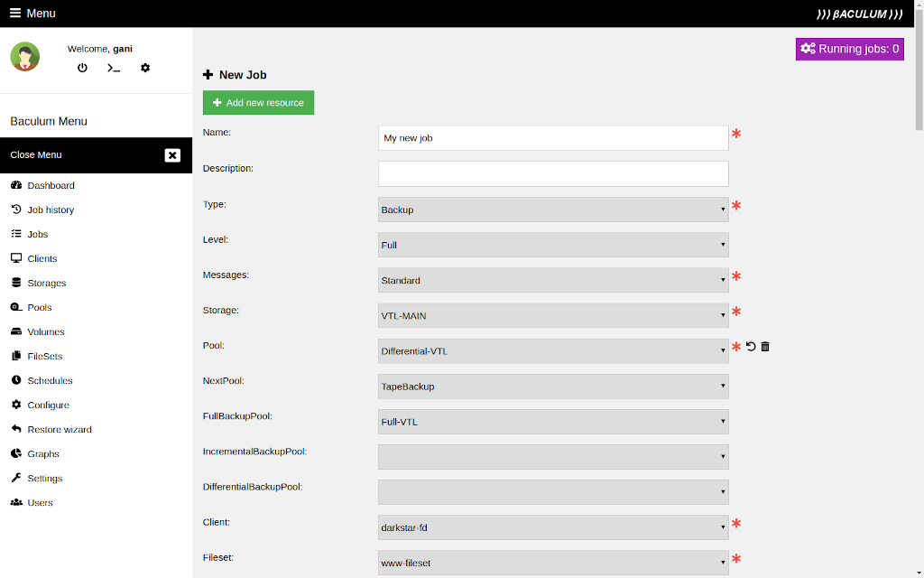
Task: Open Users menu item
Action: [x=40, y=502]
